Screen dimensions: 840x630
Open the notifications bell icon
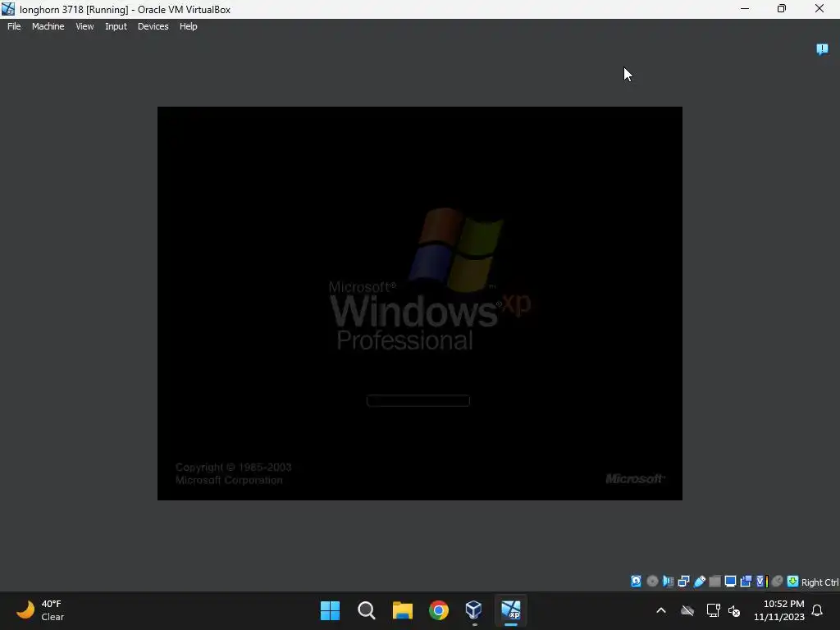point(817,610)
